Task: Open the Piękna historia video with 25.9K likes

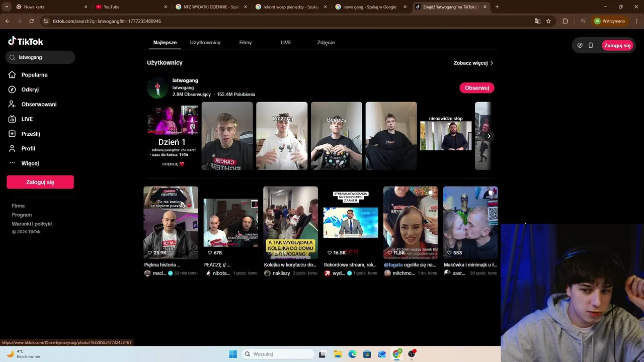Action: pos(171,223)
